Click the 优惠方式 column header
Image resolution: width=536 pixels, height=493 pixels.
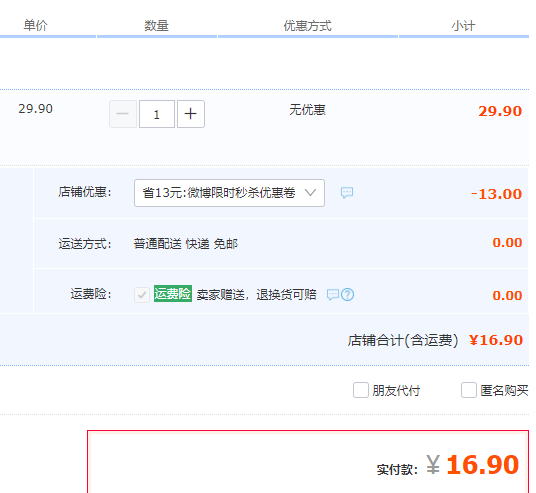(x=308, y=26)
